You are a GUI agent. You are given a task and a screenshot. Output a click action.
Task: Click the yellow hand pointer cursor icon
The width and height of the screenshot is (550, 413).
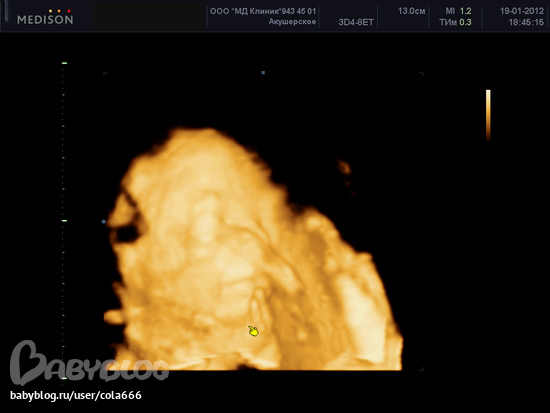(254, 331)
